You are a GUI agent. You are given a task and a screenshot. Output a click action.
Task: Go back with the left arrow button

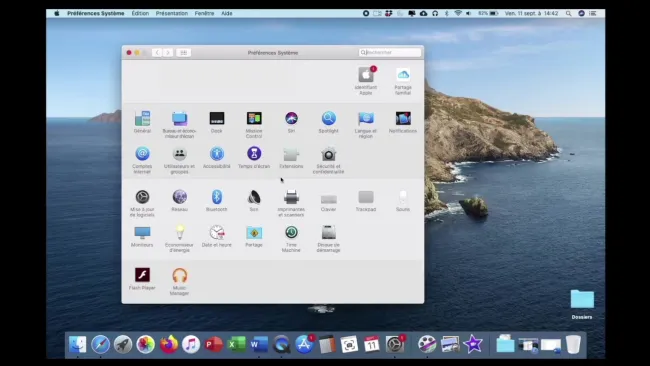click(157, 53)
